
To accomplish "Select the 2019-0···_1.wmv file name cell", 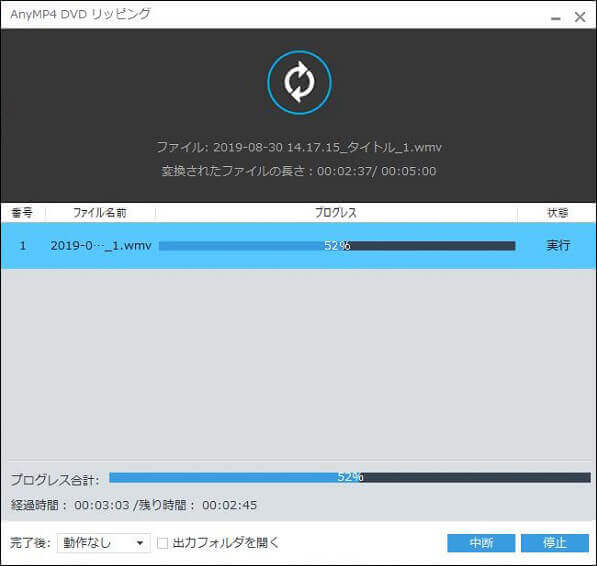I will click(x=101, y=246).
